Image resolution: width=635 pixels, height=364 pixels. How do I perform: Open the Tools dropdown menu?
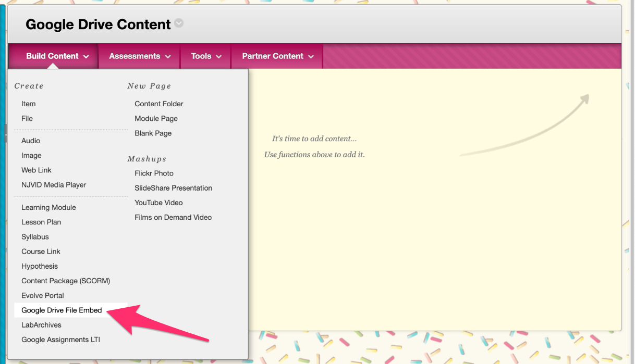206,56
